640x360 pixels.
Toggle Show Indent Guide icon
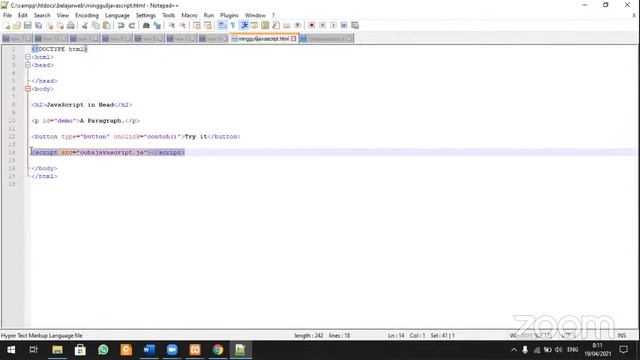(244, 25)
